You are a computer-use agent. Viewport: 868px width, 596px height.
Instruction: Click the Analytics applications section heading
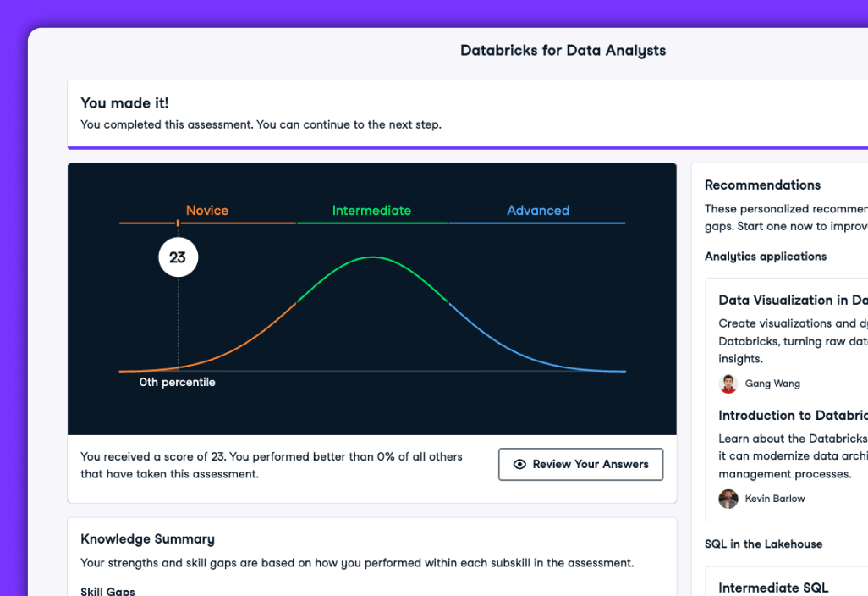click(x=766, y=257)
